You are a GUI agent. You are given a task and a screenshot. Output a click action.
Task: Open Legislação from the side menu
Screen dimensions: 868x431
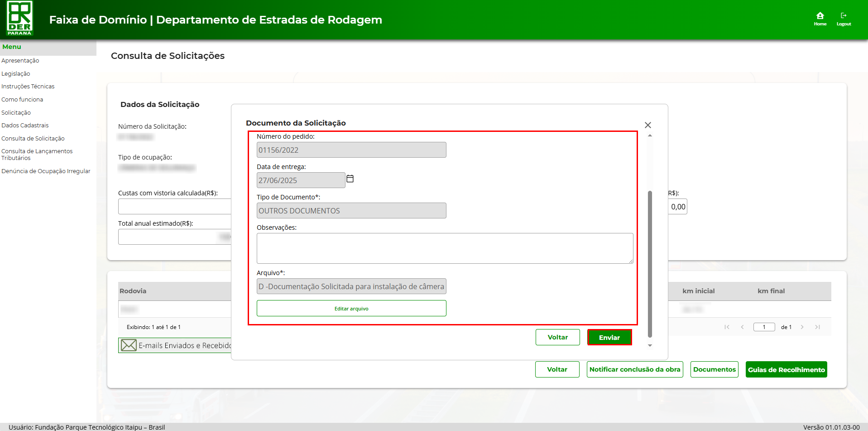16,73
